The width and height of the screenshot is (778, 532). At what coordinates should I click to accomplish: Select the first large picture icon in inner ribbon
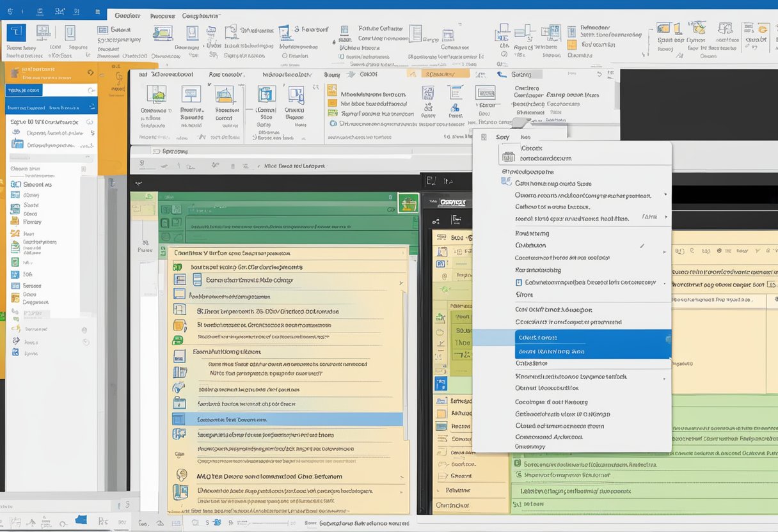coord(156,95)
